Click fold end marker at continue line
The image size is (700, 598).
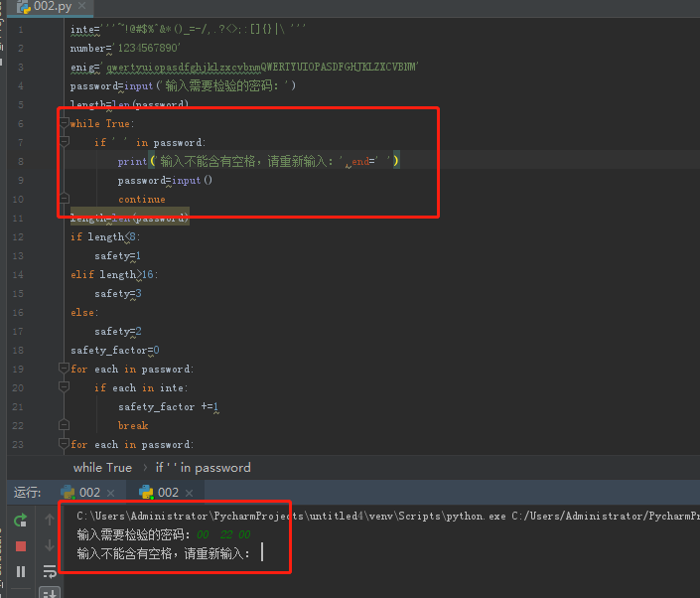(x=65, y=200)
